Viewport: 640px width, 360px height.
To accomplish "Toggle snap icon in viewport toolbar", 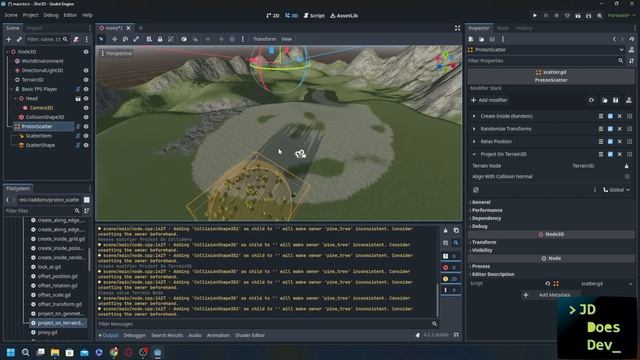I will (195, 39).
